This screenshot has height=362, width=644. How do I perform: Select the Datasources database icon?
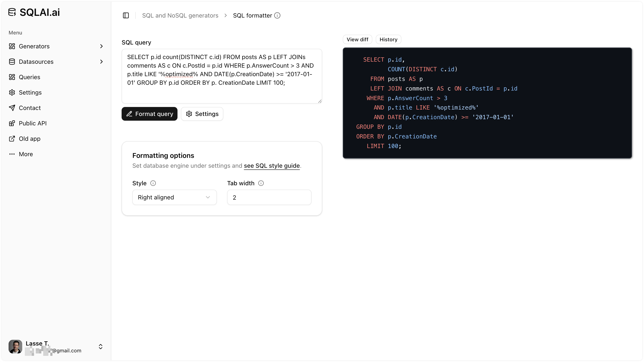coord(12,61)
